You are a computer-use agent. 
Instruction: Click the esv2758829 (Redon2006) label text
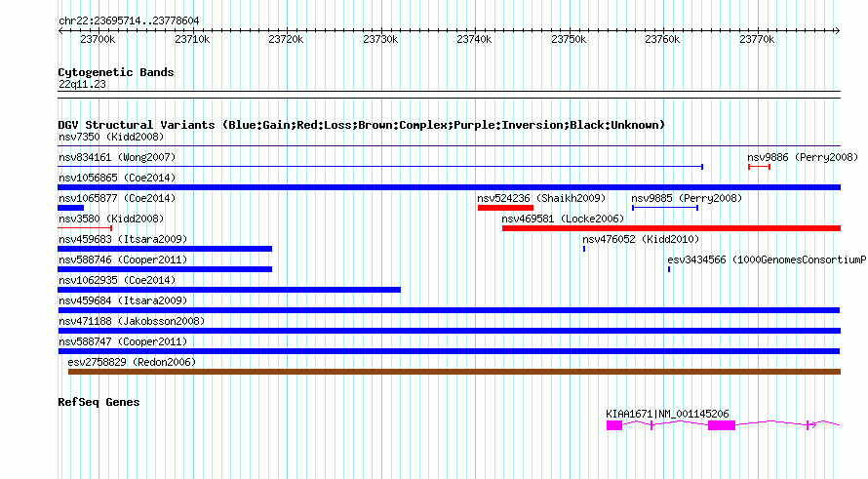pyautogui.click(x=132, y=362)
